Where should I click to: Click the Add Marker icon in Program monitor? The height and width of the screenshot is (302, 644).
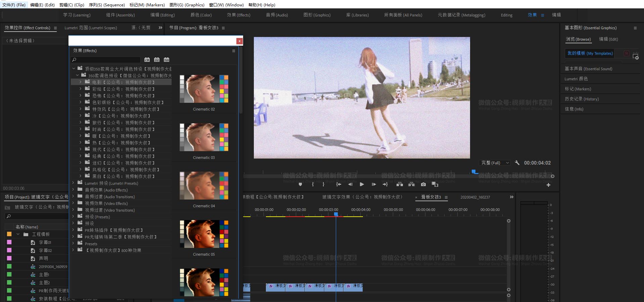pyautogui.click(x=300, y=184)
